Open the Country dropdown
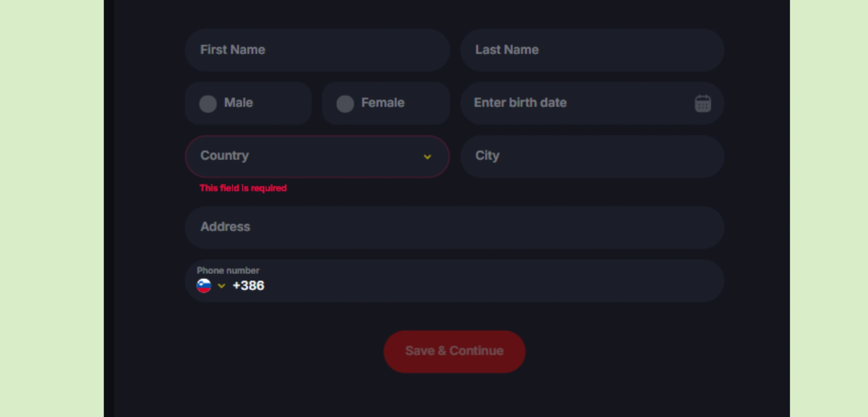The image size is (868, 417). pos(317,156)
